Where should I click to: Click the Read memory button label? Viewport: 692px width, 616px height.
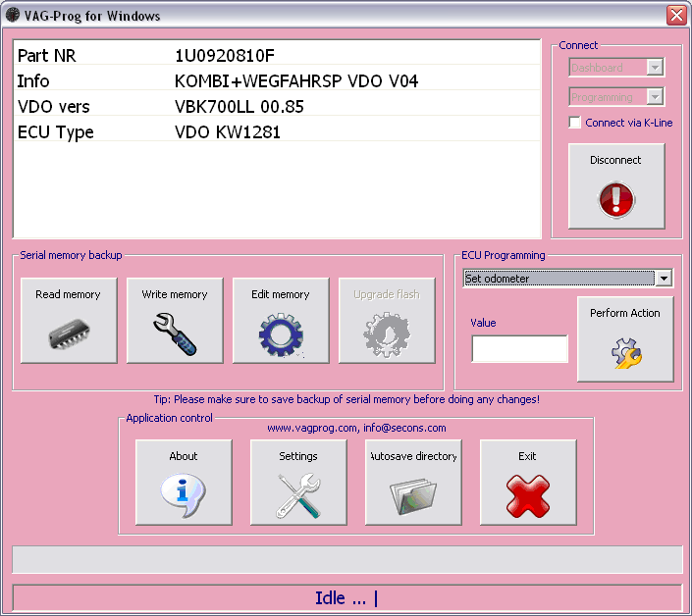pos(68,294)
